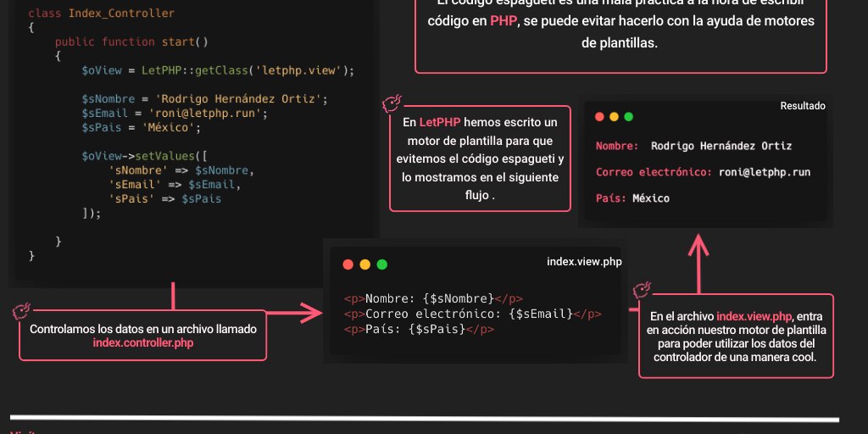Click the mascot icon on the 'Controlamos los datos' callout
This screenshot has height=434, width=868.
[22, 312]
